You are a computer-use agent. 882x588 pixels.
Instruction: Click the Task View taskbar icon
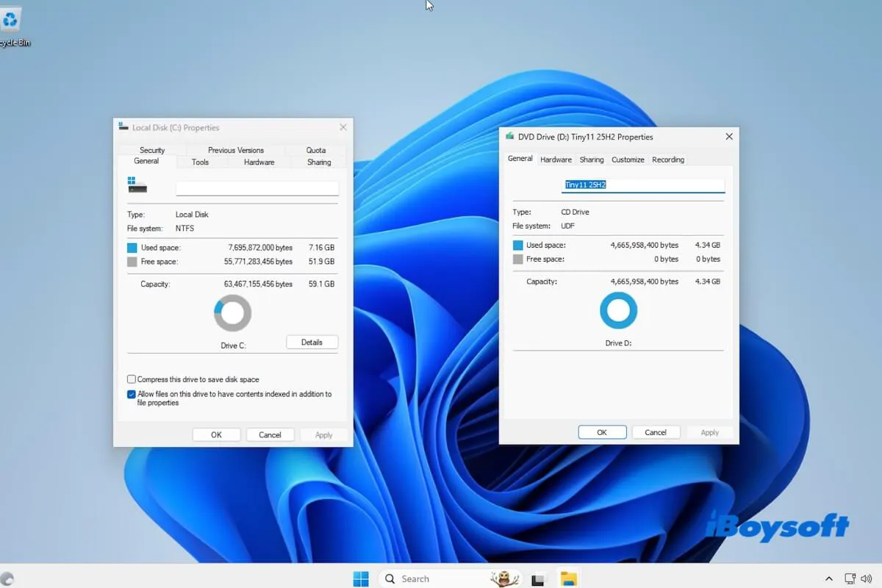pyautogui.click(x=538, y=579)
